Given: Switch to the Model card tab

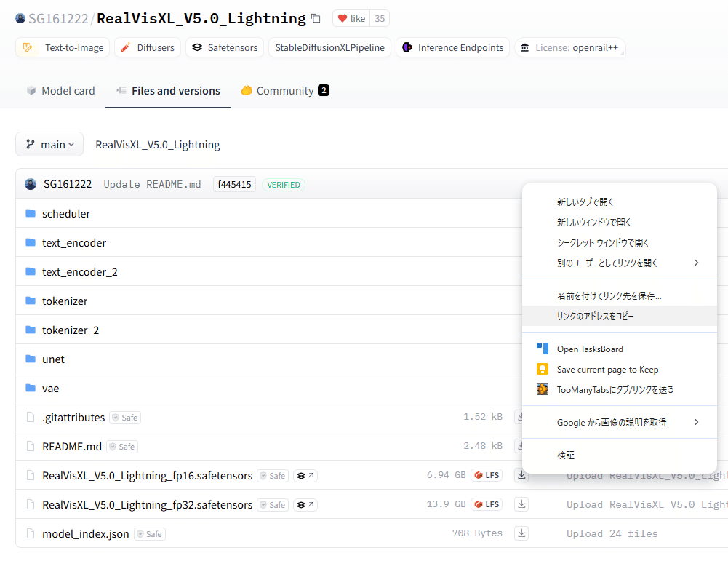Looking at the screenshot, I should click(61, 91).
